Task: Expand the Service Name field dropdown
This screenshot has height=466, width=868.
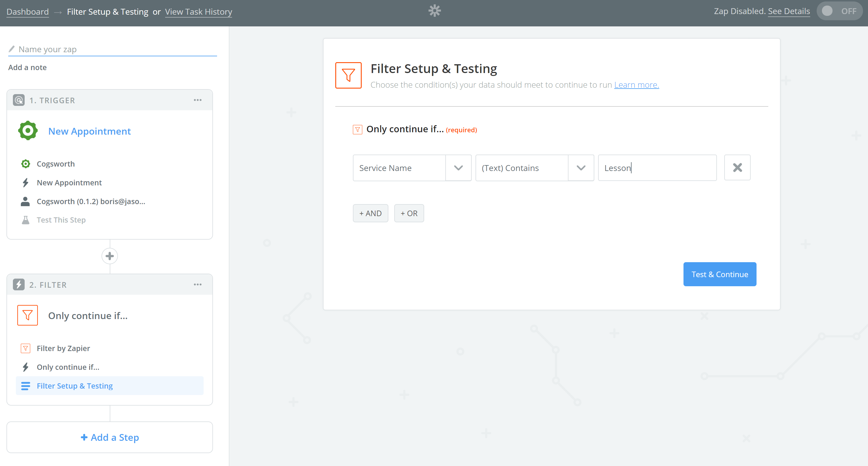Action: tap(458, 168)
